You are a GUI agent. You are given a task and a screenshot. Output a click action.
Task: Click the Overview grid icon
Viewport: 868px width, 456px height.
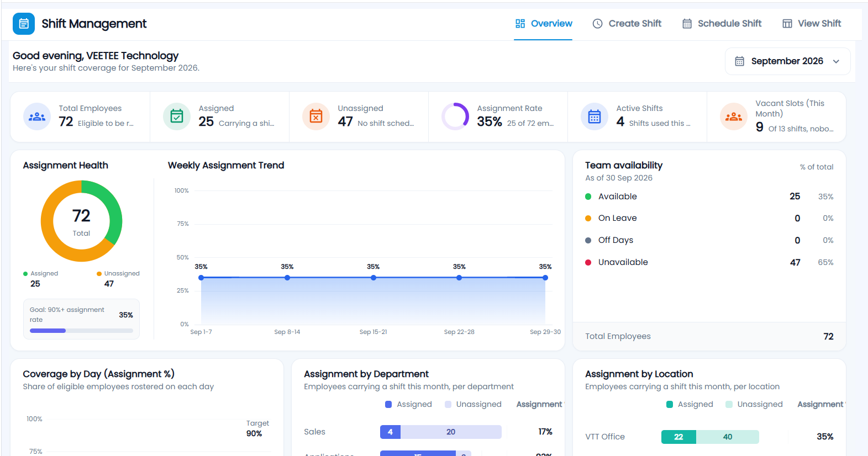click(520, 24)
